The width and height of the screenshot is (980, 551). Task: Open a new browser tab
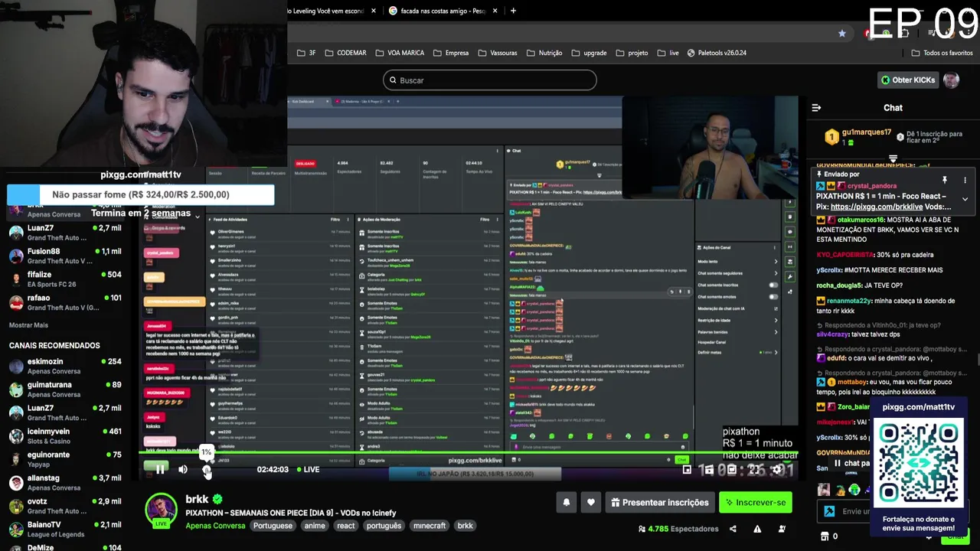point(513,11)
